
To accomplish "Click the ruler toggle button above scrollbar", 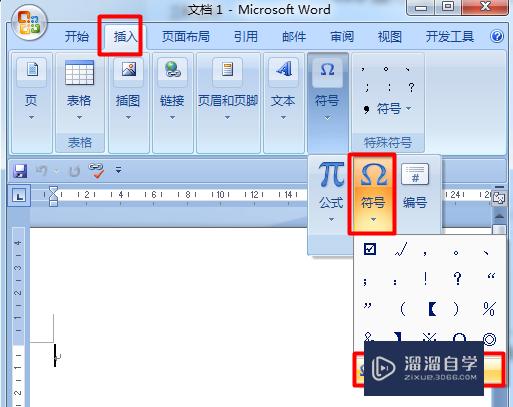I will (x=499, y=198).
